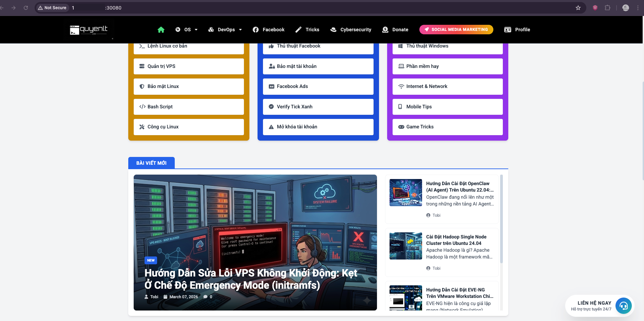Bookmark this page with the star icon

(578, 8)
